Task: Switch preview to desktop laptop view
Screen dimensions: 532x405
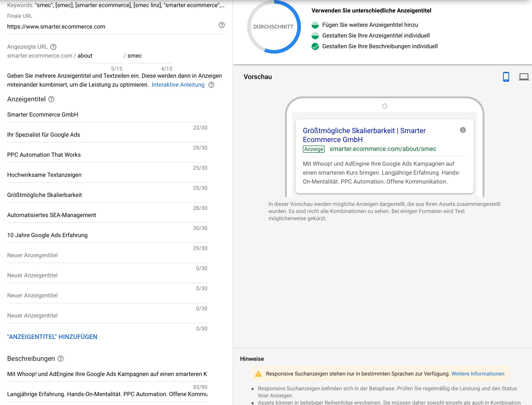Action: click(524, 77)
